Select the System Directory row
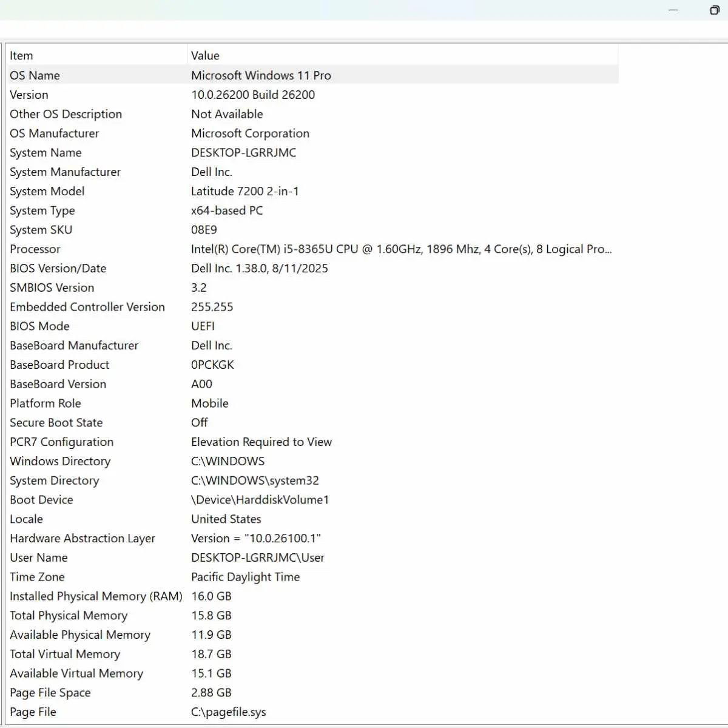Viewport: 728px width, 728px height. (312, 480)
